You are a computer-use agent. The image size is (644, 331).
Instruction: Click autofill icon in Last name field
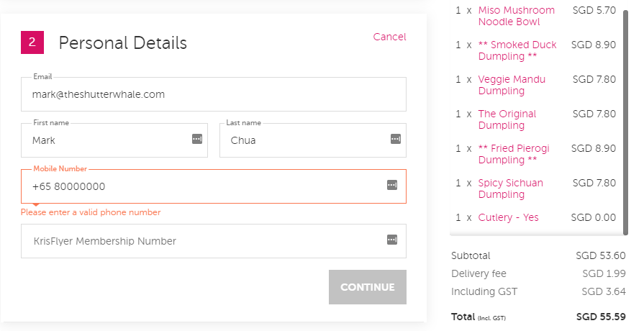[x=396, y=139]
